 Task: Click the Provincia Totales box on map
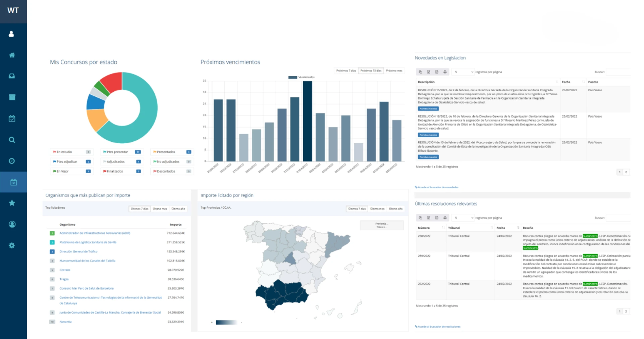coord(382,225)
